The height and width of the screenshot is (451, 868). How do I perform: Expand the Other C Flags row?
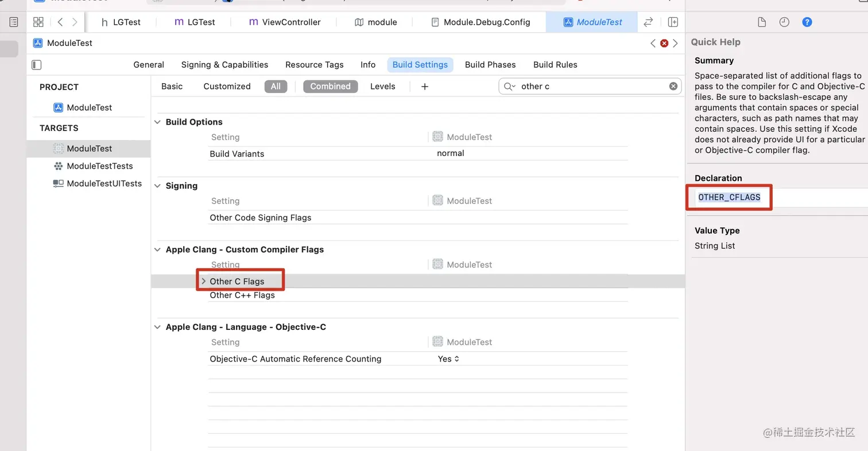pos(203,281)
